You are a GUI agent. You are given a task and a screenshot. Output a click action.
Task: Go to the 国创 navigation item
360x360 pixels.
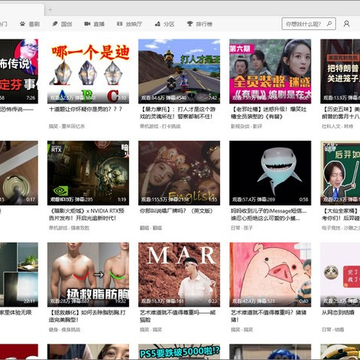click(62, 24)
